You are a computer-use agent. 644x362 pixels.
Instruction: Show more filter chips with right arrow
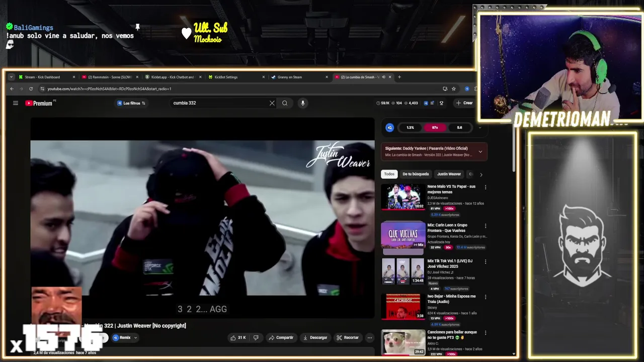point(481,174)
